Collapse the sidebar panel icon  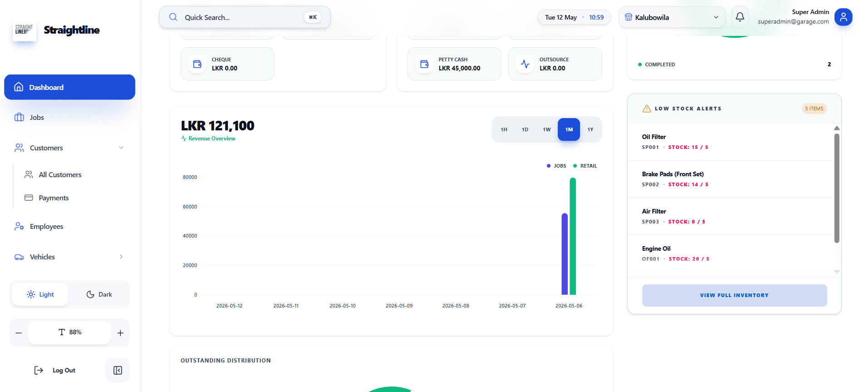pyautogui.click(x=118, y=370)
